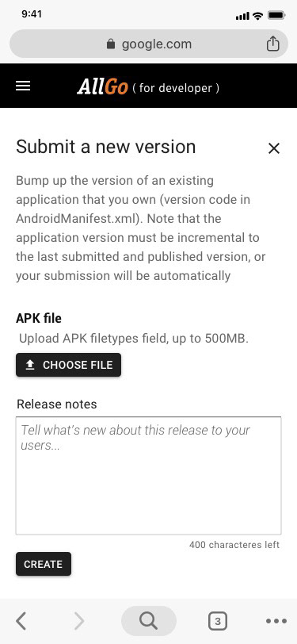
Task: Open the three-dots more options menu
Action: coord(276,621)
